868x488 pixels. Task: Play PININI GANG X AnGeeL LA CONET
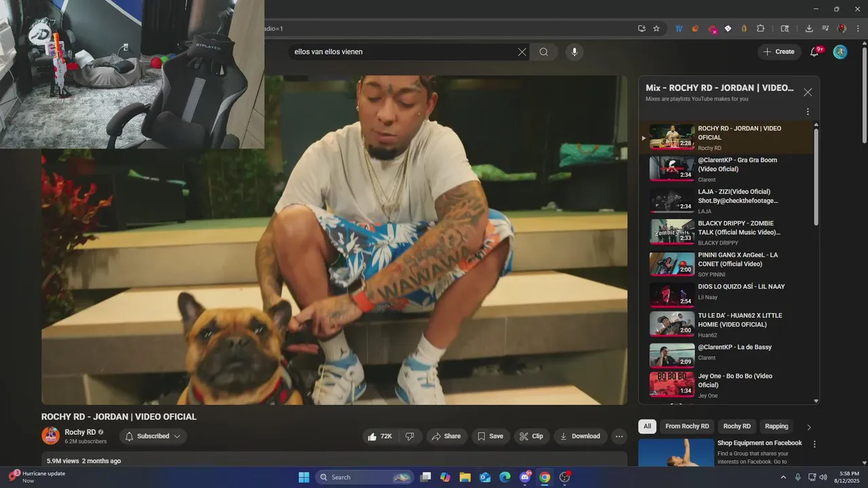[726, 264]
